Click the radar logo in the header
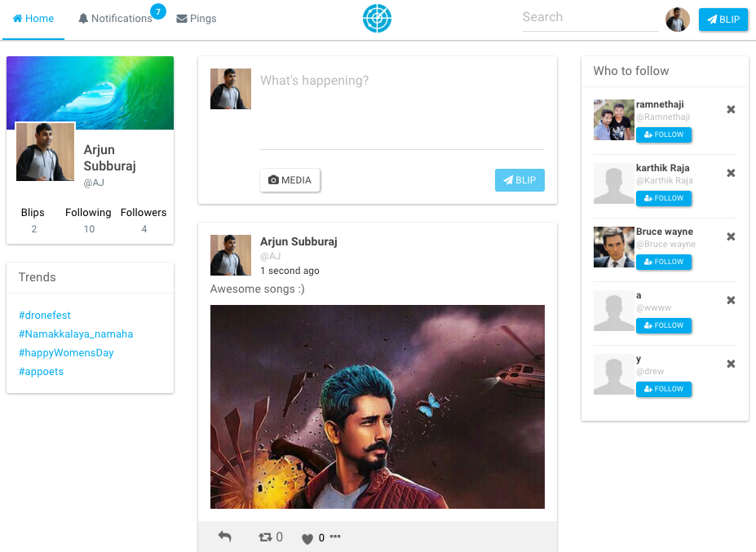This screenshot has height=552, width=756. pos(377,19)
